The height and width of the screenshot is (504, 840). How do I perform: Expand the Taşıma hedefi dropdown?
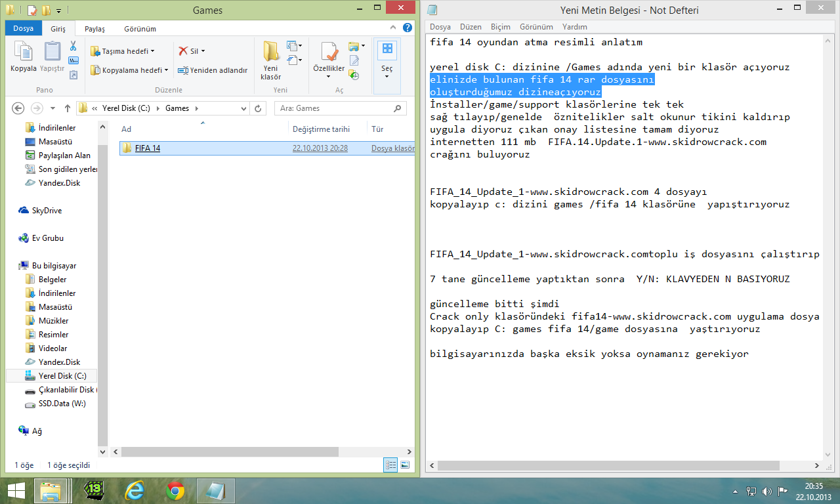(x=152, y=51)
